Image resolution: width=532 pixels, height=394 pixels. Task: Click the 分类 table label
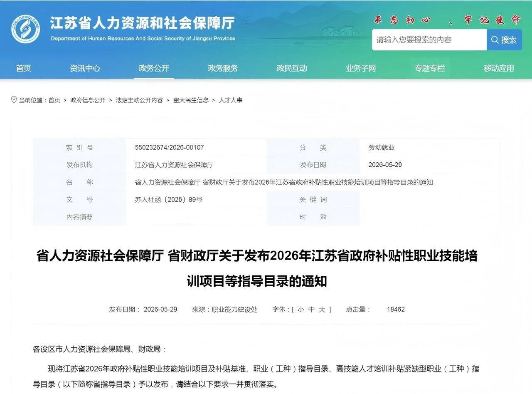(313, 148)
